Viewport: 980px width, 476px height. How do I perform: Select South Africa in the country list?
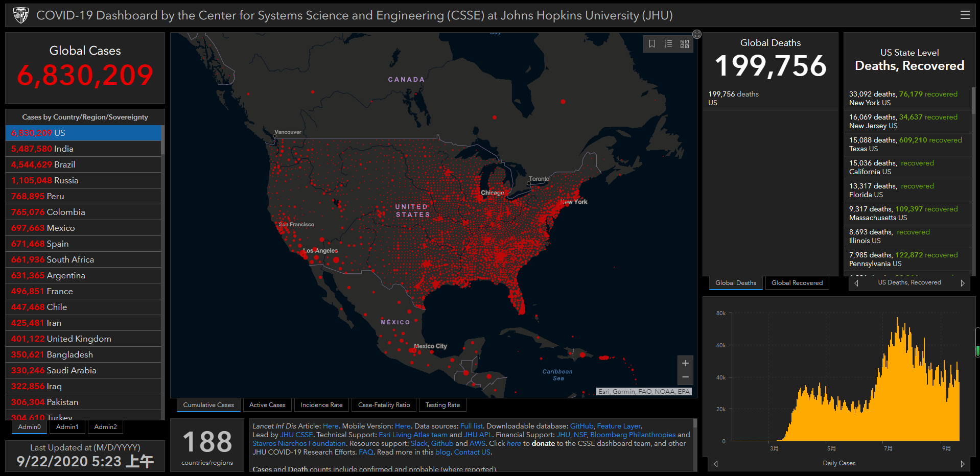coord(83,259)
